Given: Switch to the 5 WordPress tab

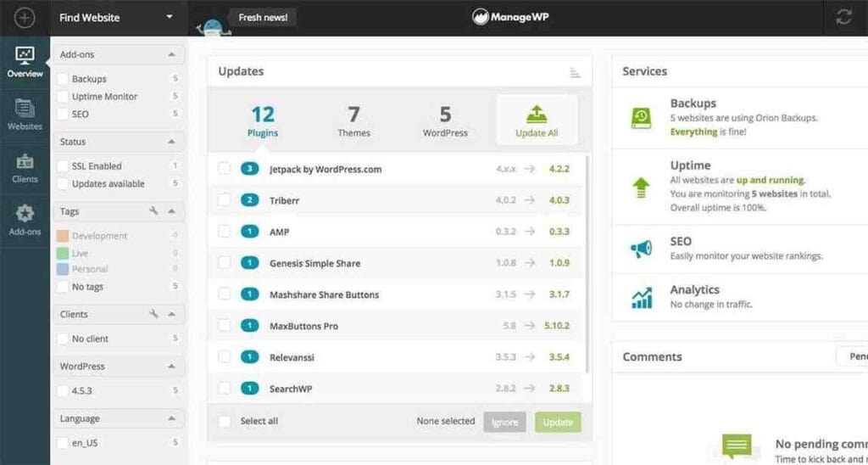Looking at the screenshot, I should click(445, 120).
